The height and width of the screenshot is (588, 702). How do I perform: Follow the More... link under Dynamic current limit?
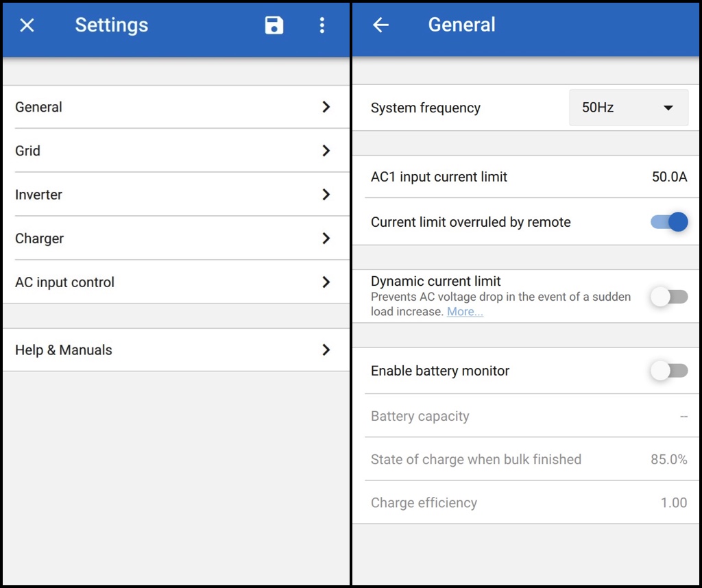pyautogui.click(x=465, y=312)
